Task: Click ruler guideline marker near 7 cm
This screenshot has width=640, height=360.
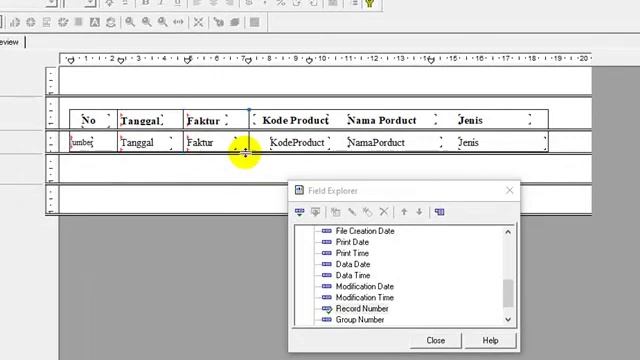Action: click(x=248, y=61)
